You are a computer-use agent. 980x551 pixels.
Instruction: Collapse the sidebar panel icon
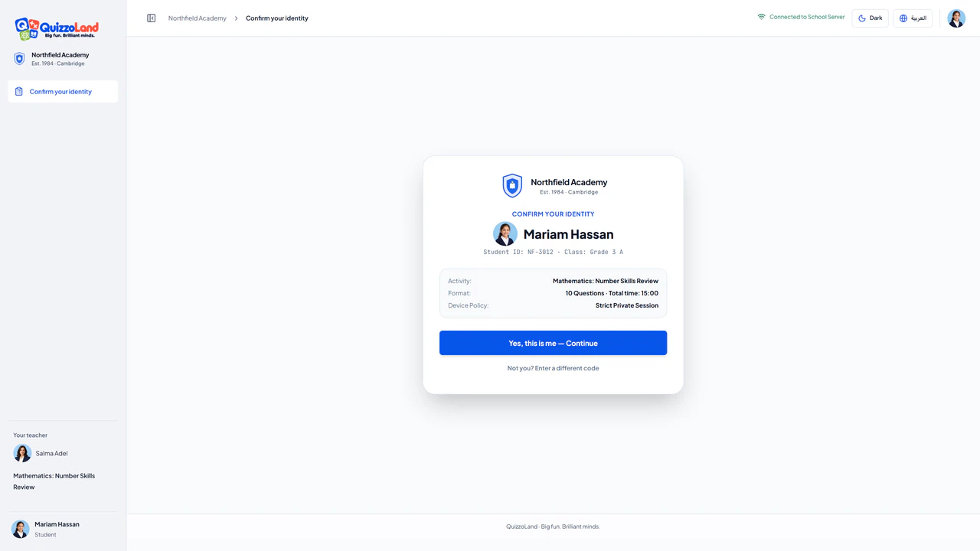point(152,18)
